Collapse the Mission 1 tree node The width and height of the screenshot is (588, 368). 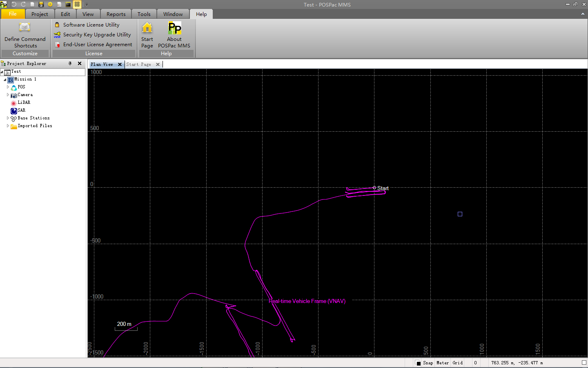click(5, 80)
